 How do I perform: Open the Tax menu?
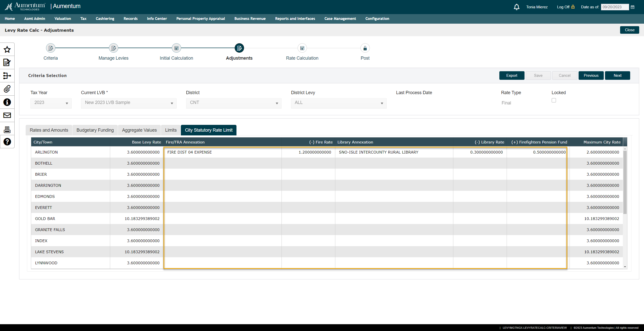(x=84, y=19)
